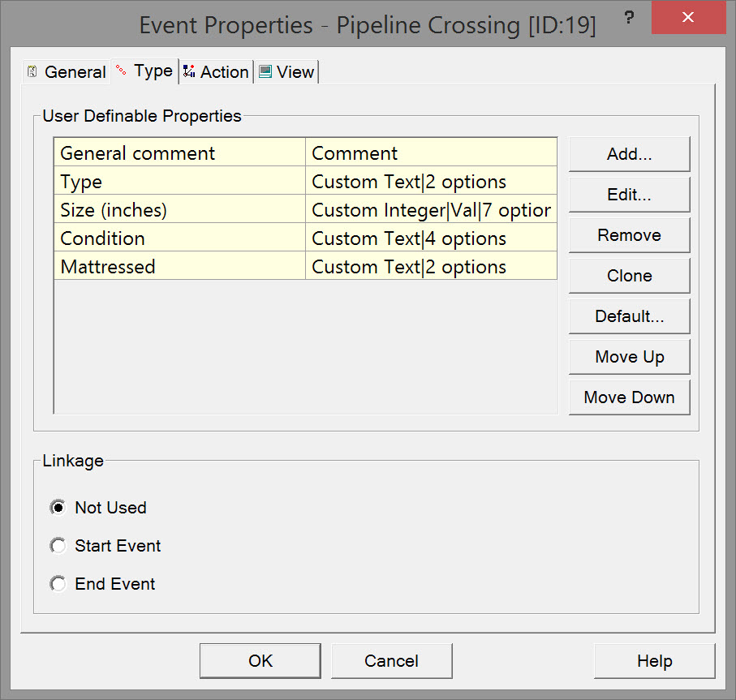The image size is (736, 700).
Task: Open the General tab
Action: (67, 72)
